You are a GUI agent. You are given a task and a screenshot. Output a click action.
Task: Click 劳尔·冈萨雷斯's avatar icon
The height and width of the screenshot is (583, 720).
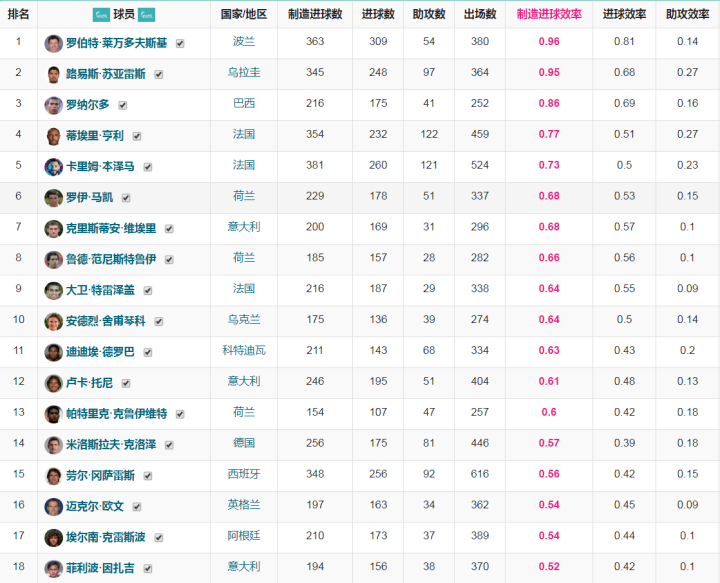(53, 476)
